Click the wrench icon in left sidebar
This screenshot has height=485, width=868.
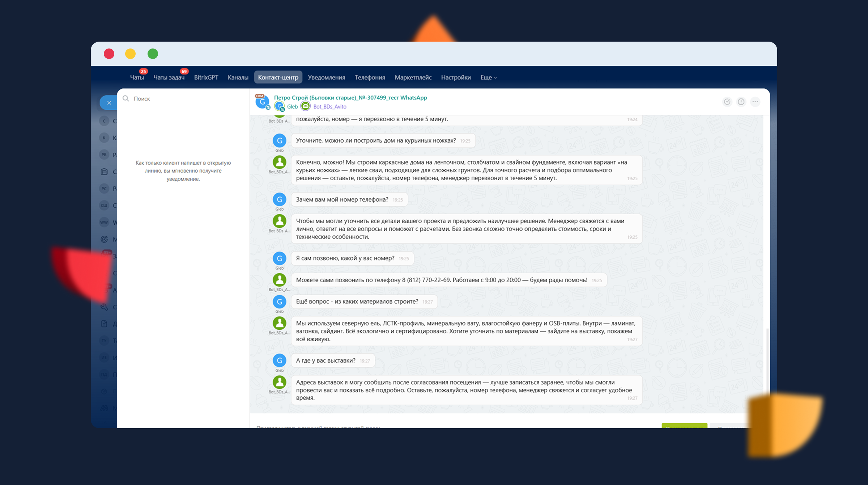(x=104, y=307)
